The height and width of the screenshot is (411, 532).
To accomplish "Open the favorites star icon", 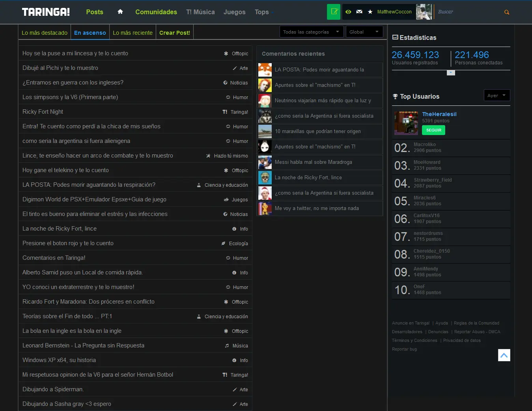I will 370,12.
